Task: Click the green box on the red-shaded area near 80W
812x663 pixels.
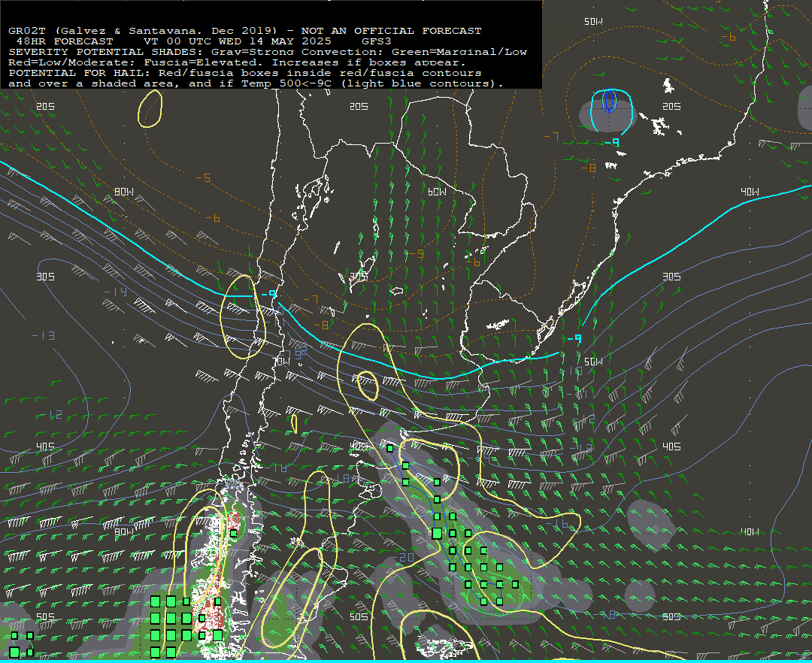Action: (234, 533)
